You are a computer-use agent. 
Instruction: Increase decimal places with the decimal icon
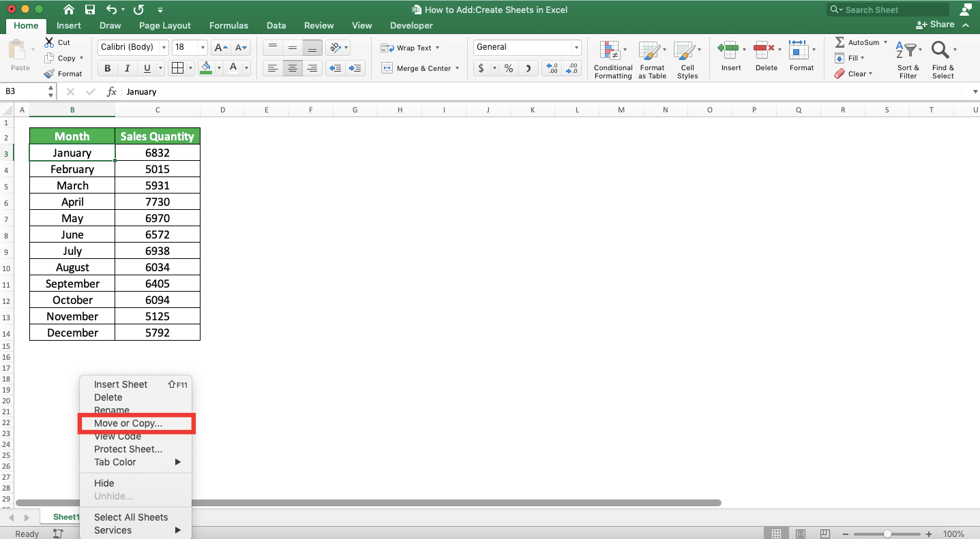click(552, 68)
